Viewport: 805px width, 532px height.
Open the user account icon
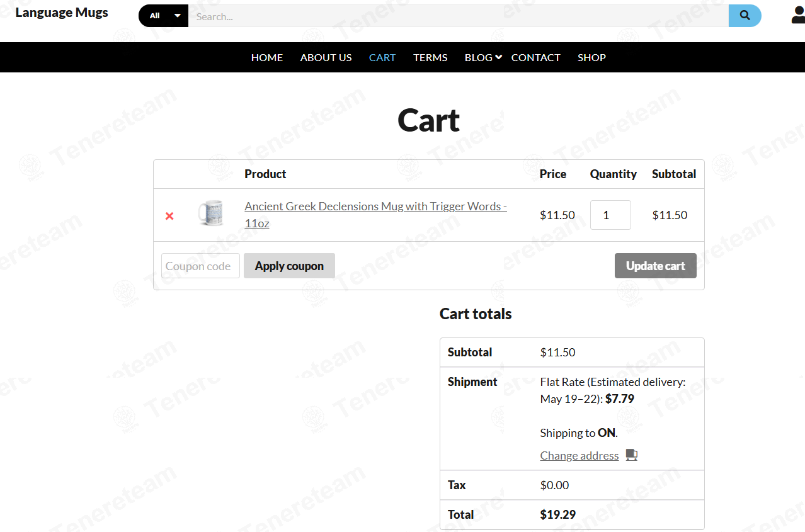pyautogui.click(x=798, y=15)
